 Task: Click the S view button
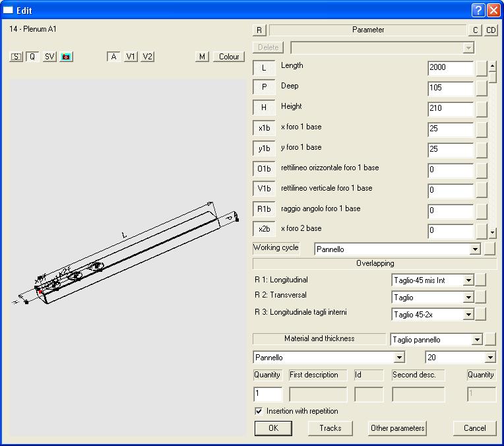[x=16, y=57]
